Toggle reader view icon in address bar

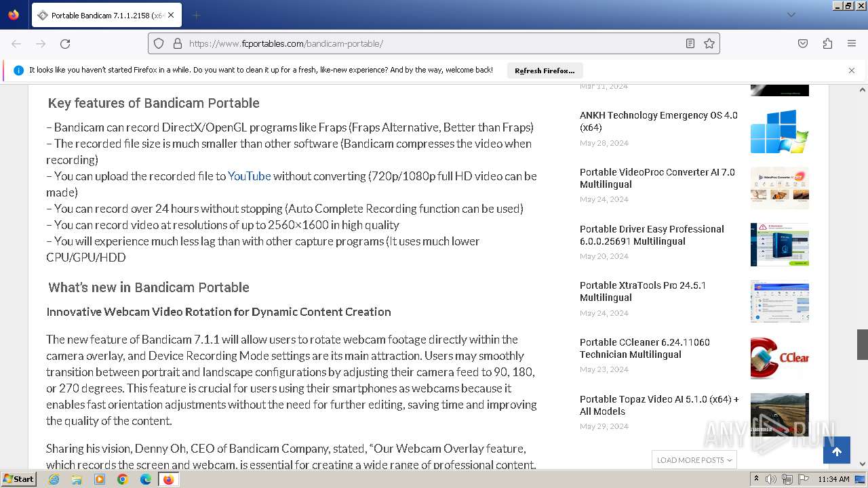pyautogui.click(x=690, y=43)
